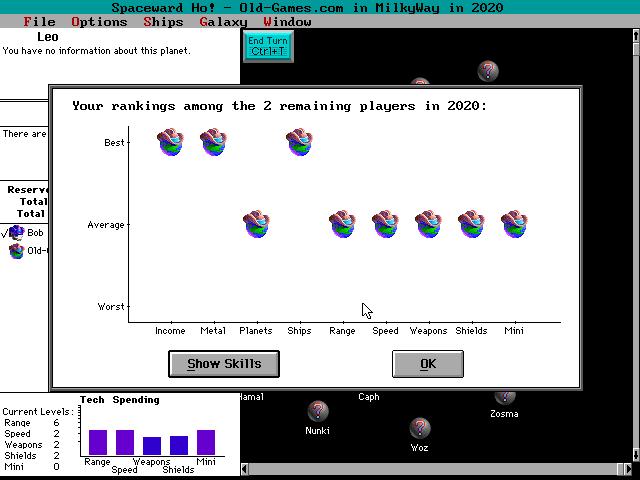The image size is (640, 480).
Task: Click the galaxy map scroll down arrow
Action: [636, 454]
